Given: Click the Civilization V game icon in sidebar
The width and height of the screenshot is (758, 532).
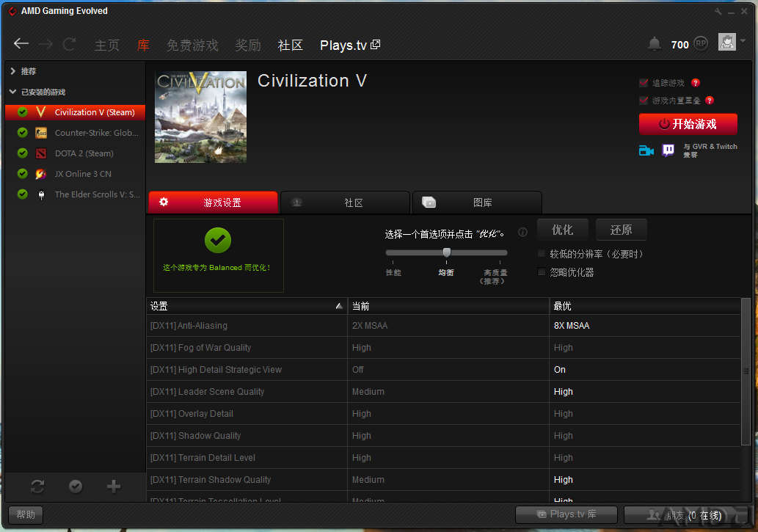Looking at the screenshot, I should tap(41, 112).
